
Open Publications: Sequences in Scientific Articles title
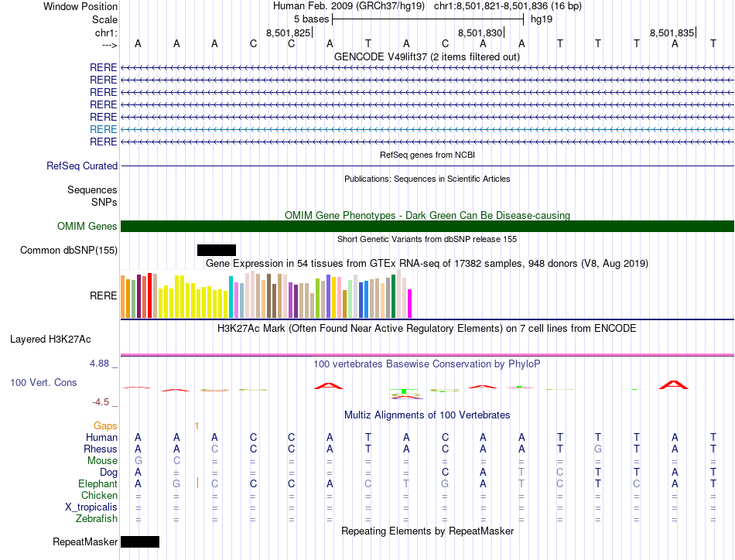[x=427, y=179]
